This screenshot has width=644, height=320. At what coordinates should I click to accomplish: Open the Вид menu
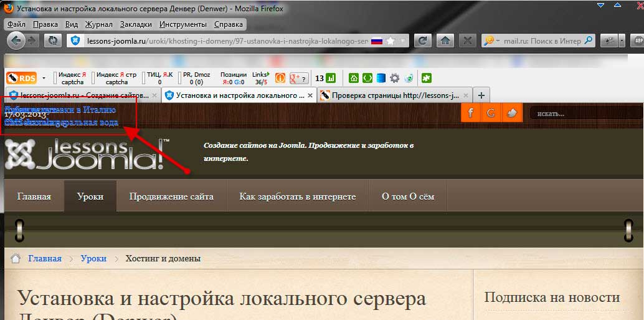pos(72,24)
